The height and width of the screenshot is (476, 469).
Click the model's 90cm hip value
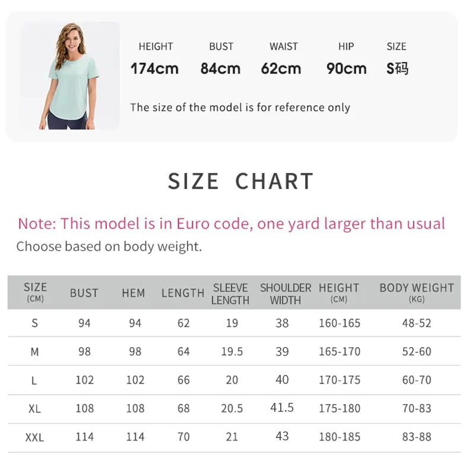coord(346,68)
